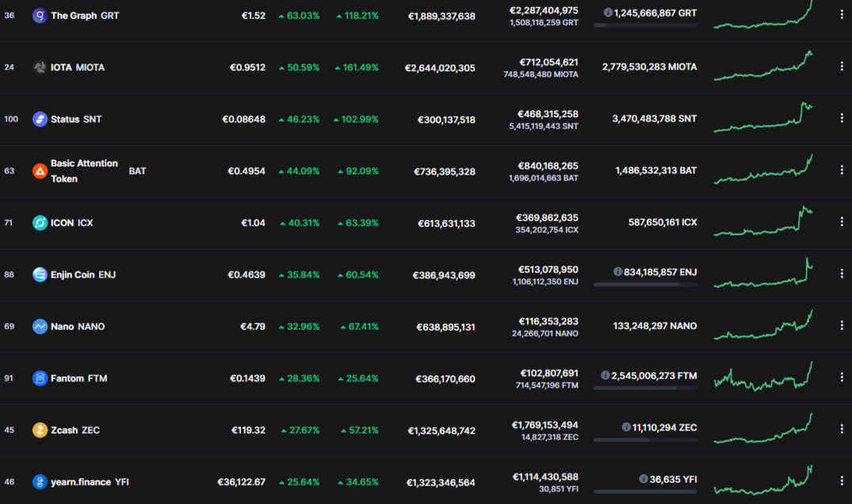This screenshot has height=504, width=852.
Task: Click Zcash price €119.32
Action: click(x=248, y=430)
